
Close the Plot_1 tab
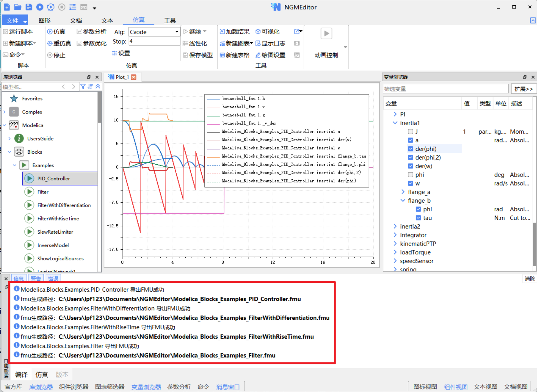tap(134, 77)
